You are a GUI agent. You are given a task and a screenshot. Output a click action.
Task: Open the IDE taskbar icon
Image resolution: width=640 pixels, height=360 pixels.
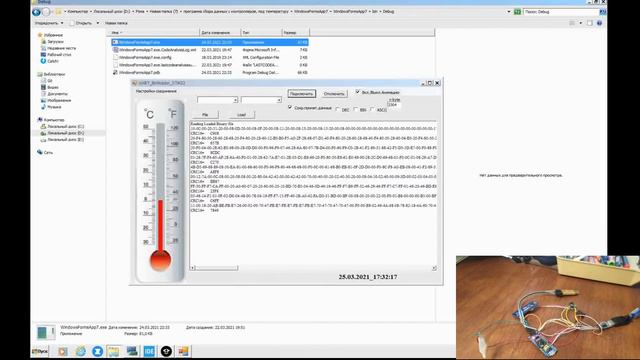(149, 351)
